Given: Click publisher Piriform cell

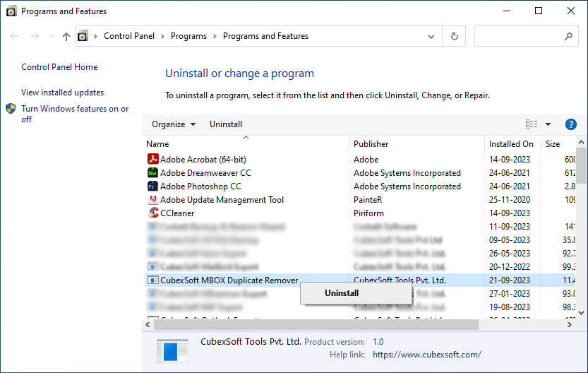Looking at the screenshot, I should pos(368,213).
